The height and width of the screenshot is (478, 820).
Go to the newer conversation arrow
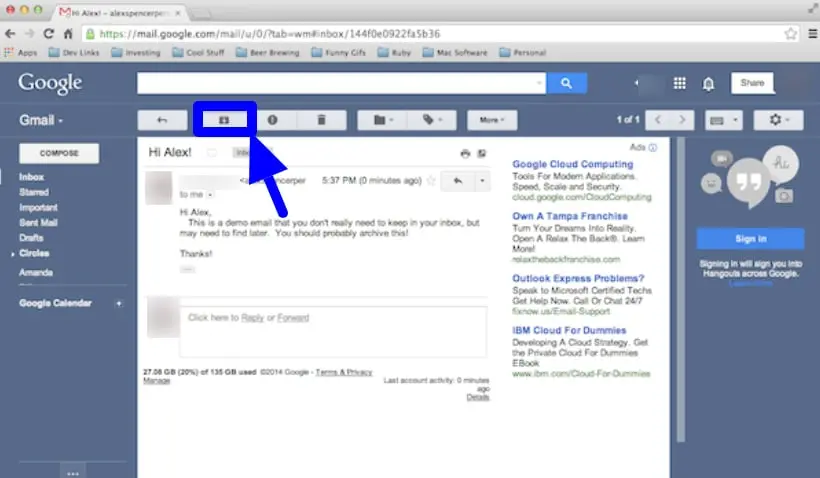coord(658,120)
